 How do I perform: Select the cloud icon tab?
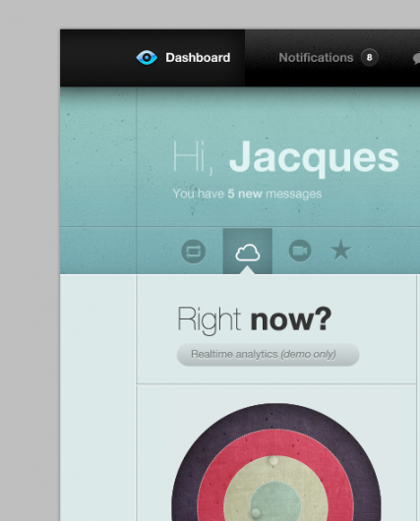point(248,252)
